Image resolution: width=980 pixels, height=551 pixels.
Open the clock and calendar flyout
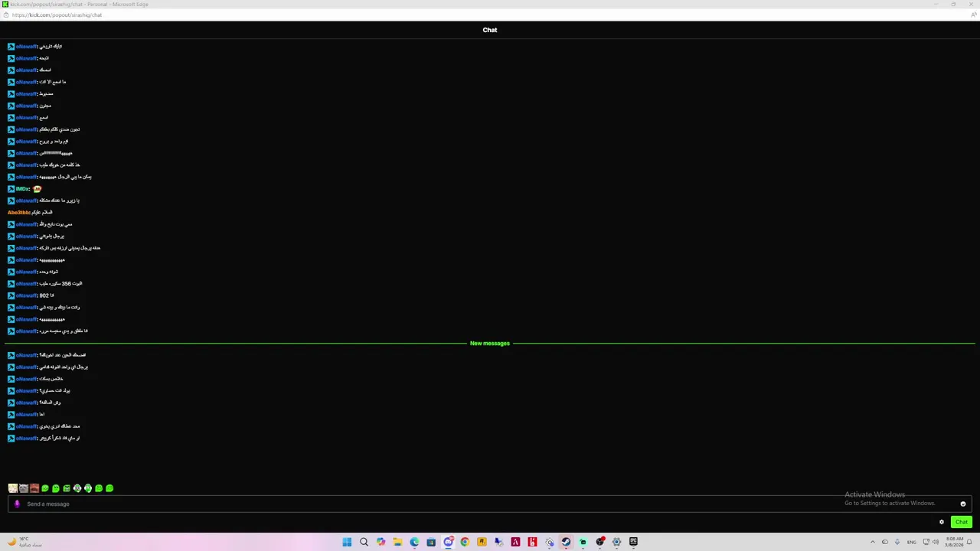click(954, 542)
